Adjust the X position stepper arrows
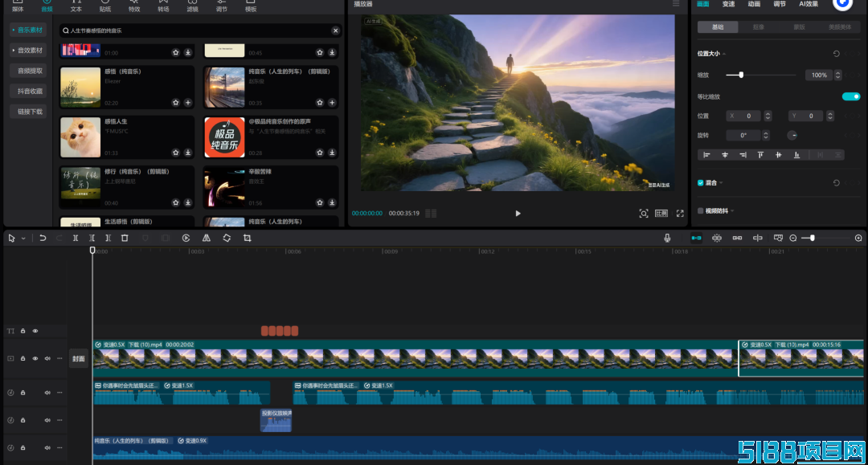Screen dimensions: 868x465 pos(768,116)
